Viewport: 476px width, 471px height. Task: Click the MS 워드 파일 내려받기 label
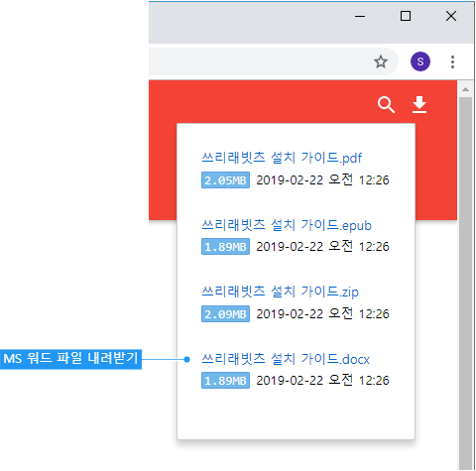tap(70, 359)
